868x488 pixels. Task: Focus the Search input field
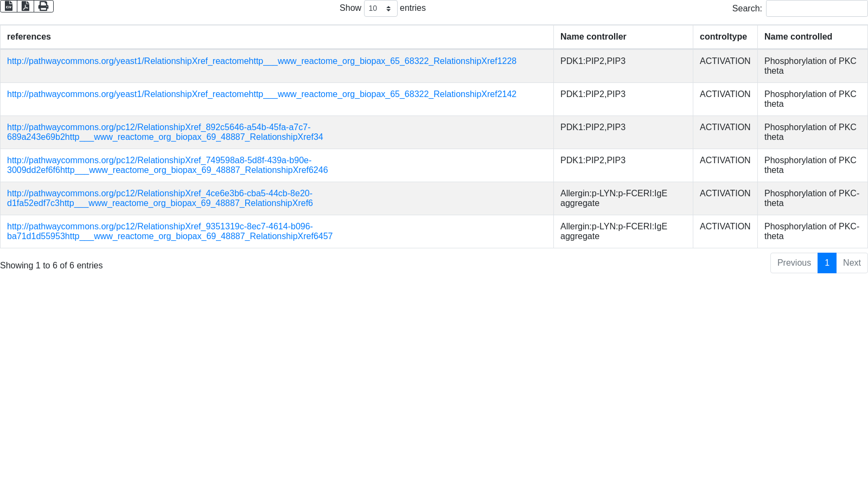[816, 9]
